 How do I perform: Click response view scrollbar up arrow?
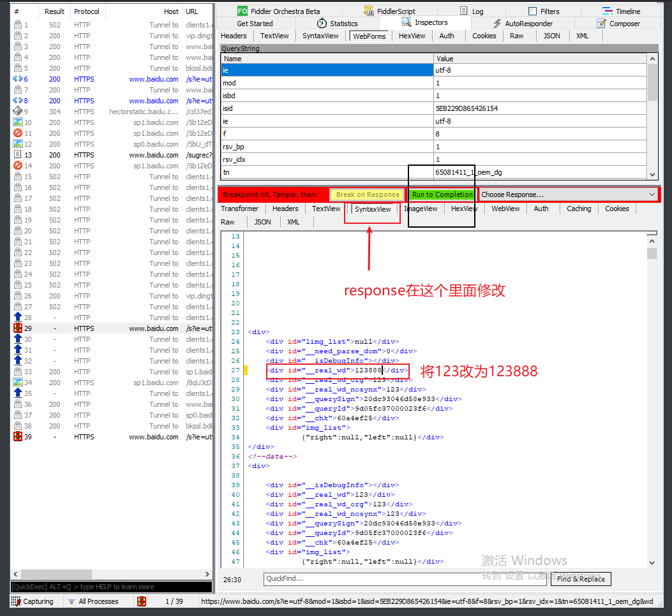click(652, 241)
